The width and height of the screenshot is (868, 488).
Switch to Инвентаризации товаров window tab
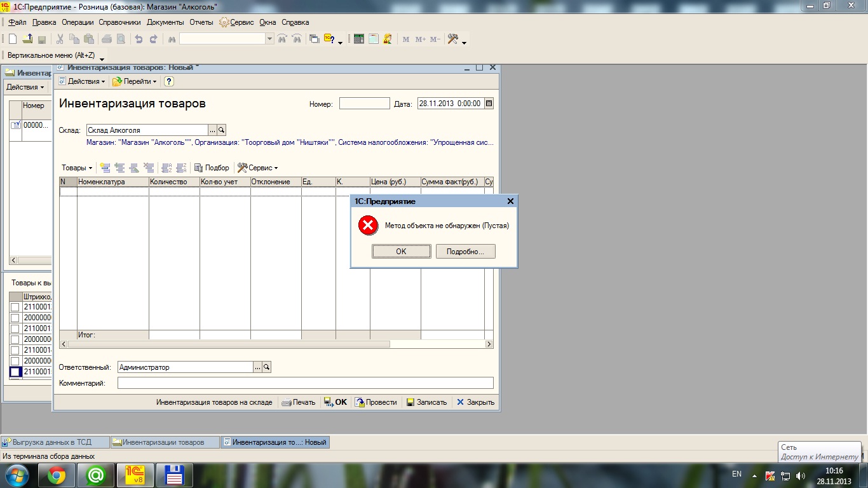coord(165,442)
